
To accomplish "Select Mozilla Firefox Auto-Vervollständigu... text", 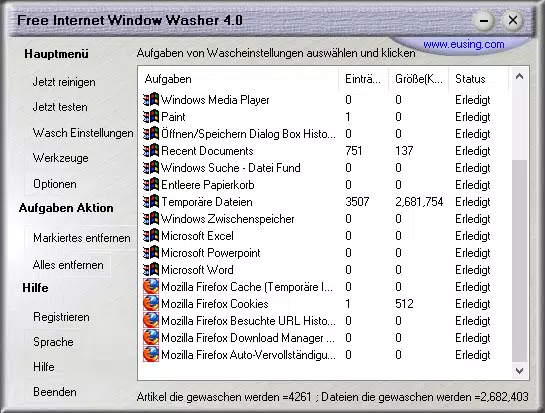I will 249,355.
